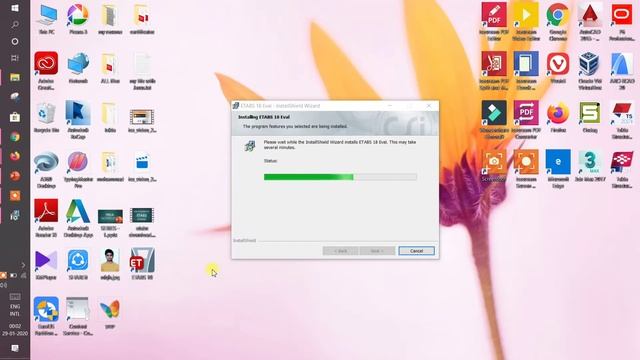Open This PC desktop icon

(47, 19)
